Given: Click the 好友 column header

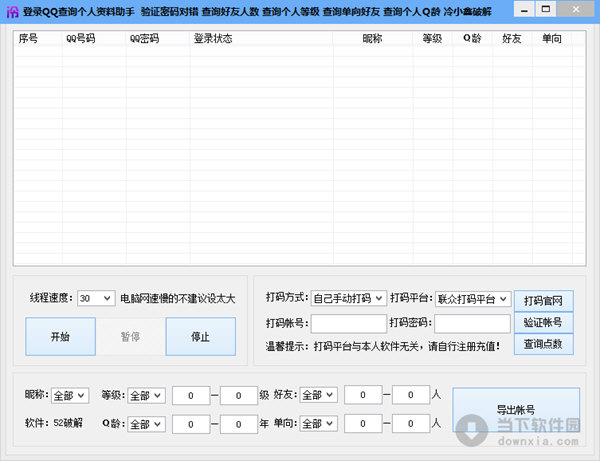Looking at the screenshot, I should click(512, 38).
